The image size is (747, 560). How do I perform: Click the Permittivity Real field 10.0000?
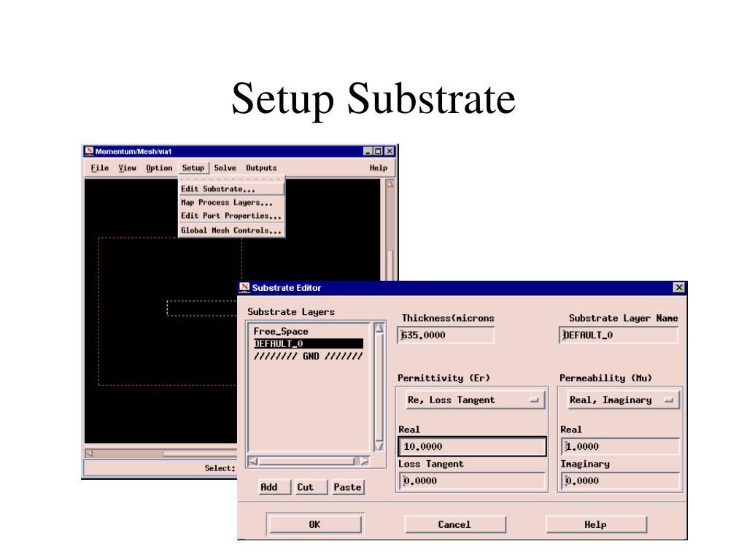472,447
